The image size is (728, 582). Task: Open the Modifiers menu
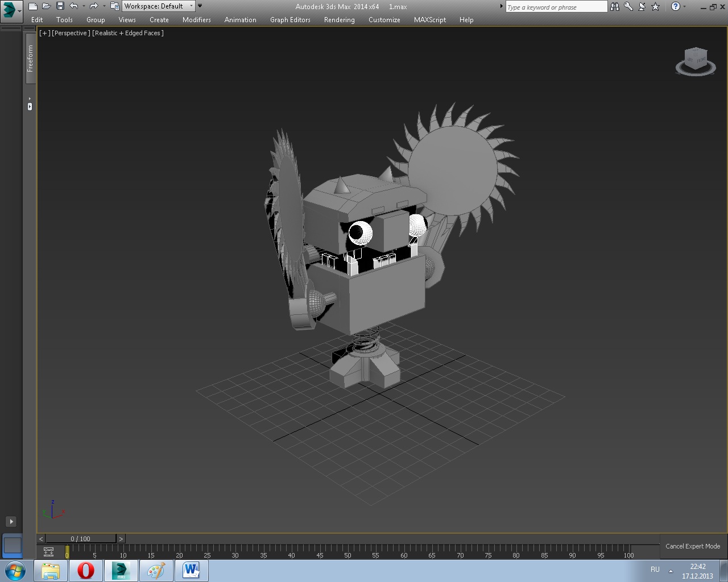point(197,19)
